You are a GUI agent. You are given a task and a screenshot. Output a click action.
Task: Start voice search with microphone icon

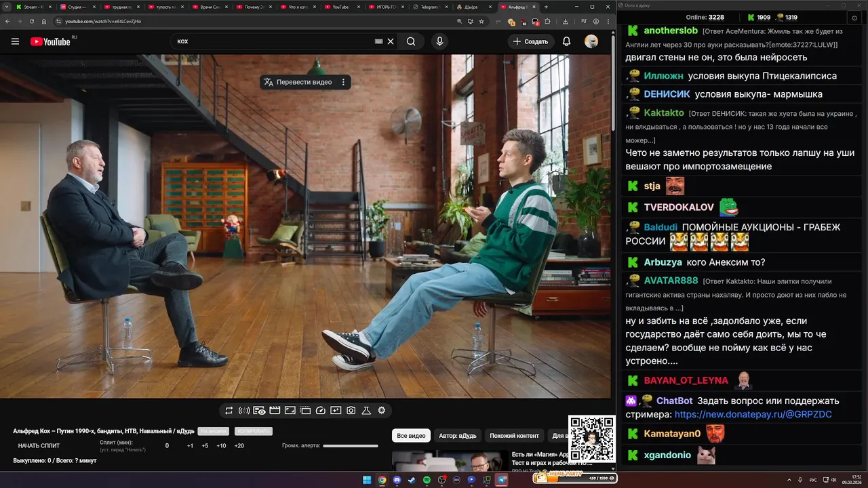439,41
